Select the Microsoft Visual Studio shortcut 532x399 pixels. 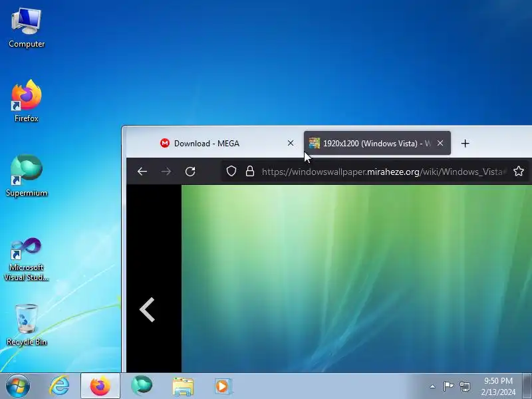(x=27, y=259)
